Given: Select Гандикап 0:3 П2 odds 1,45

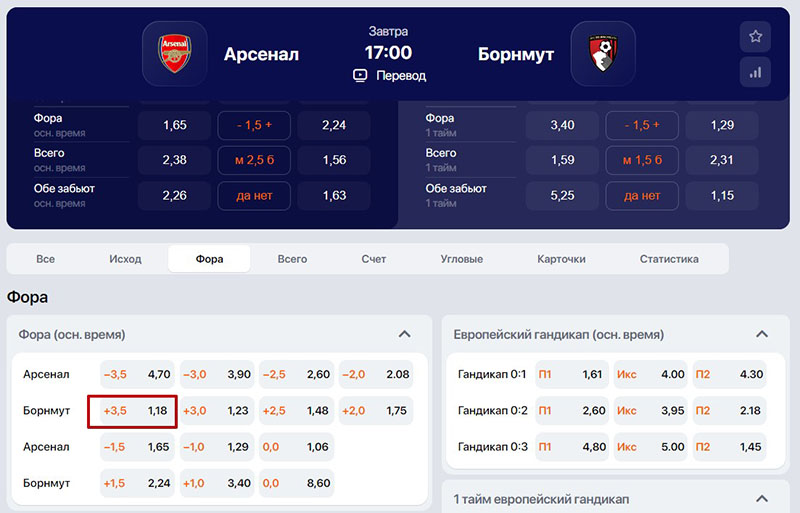Looking at the screenshot, I should (729, 447).
